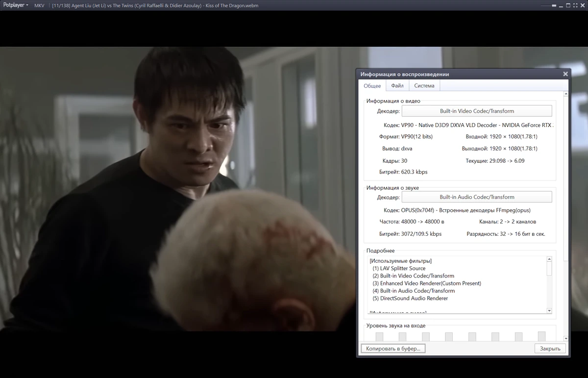
Task: Click the VP90 Native D3D9 DXVA codec line
Action: pos(477,125)
